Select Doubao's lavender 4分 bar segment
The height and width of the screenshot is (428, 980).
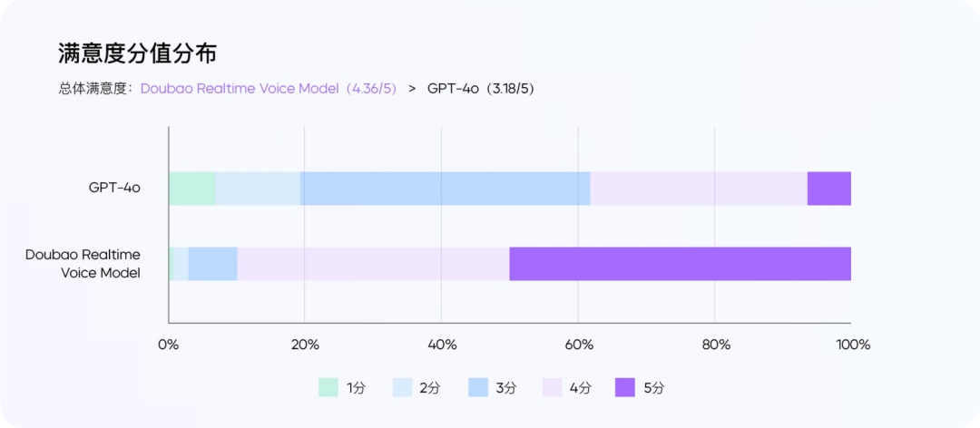point(373,264)
